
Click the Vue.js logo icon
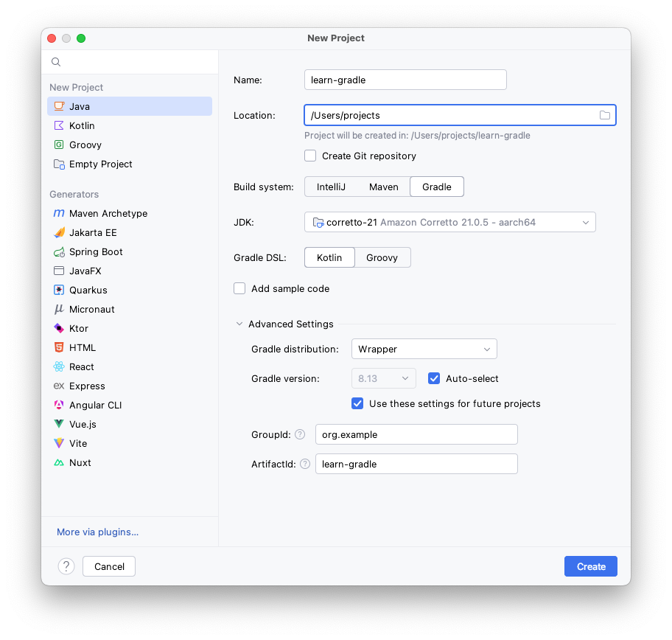click(59, 424)
